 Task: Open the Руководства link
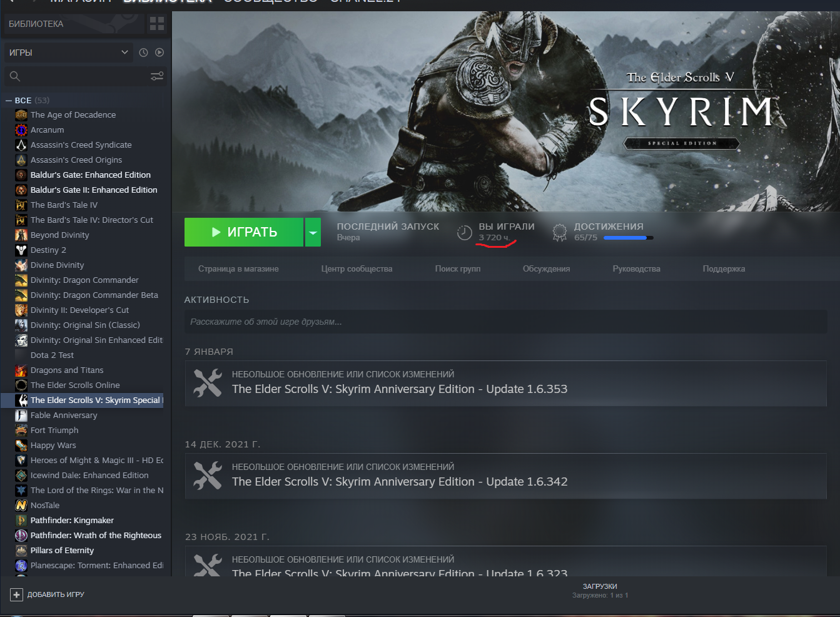[x=636, y=269]
